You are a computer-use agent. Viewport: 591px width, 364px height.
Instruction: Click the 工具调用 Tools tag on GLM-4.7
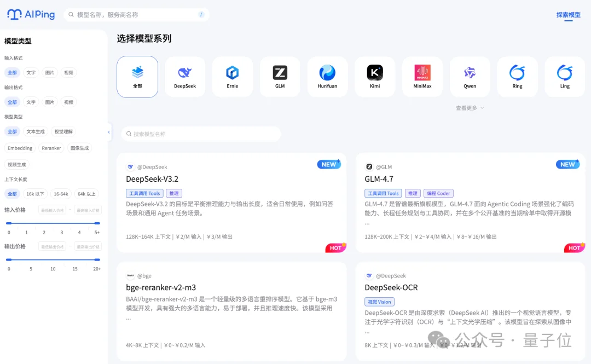[383, 193]
